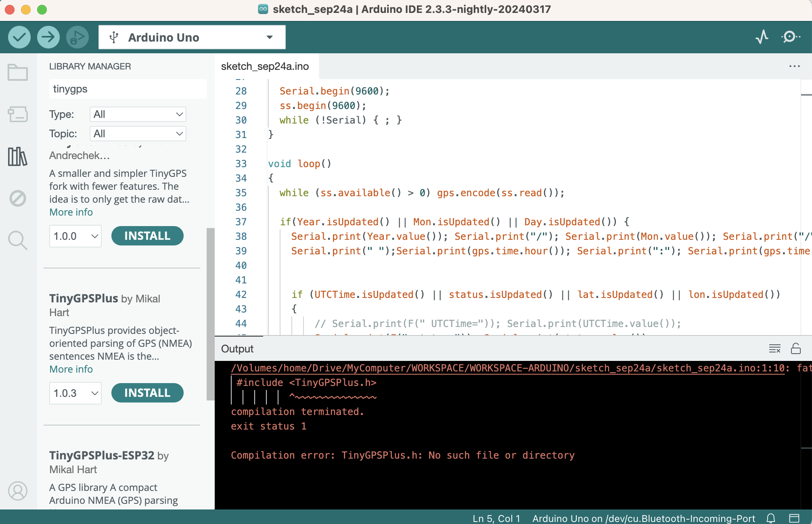Install the TinyGPSPlus library
This screenshot has height=524, width=812.
point(147,393)
